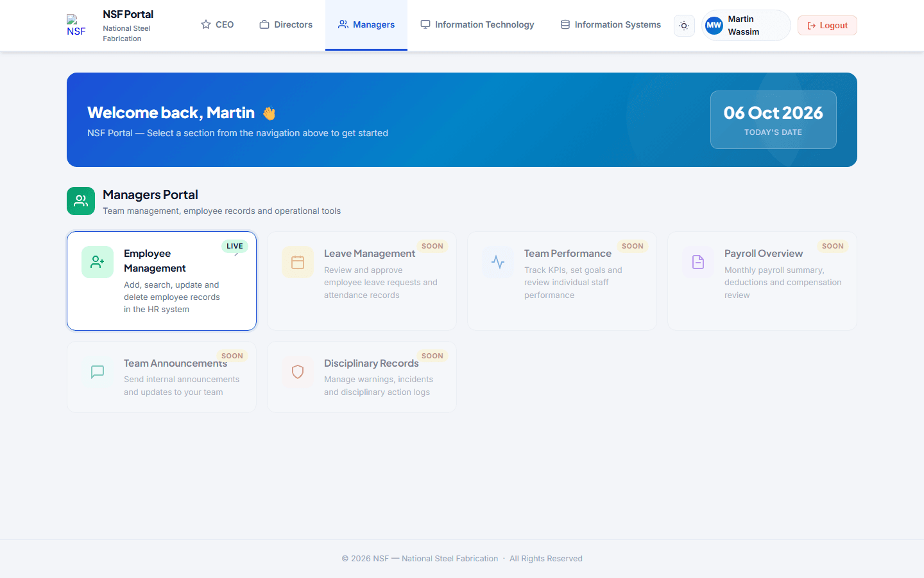Select the Managers tab
This screenshot has width=924, height=578.
coord(366,24)
